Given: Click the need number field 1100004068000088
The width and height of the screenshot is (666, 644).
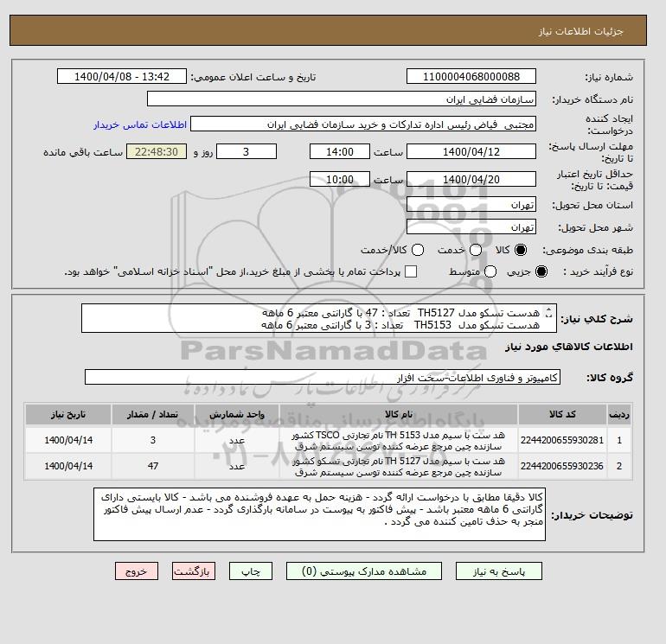Looking at the screenshot, I should pos(471,76).
